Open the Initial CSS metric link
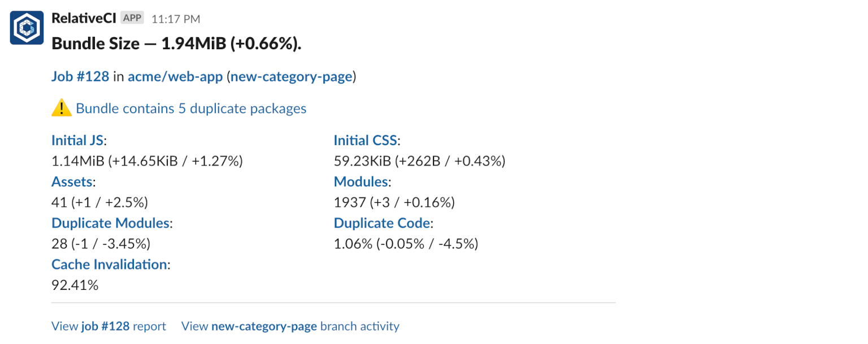The image size is (868, 344). 365,140
